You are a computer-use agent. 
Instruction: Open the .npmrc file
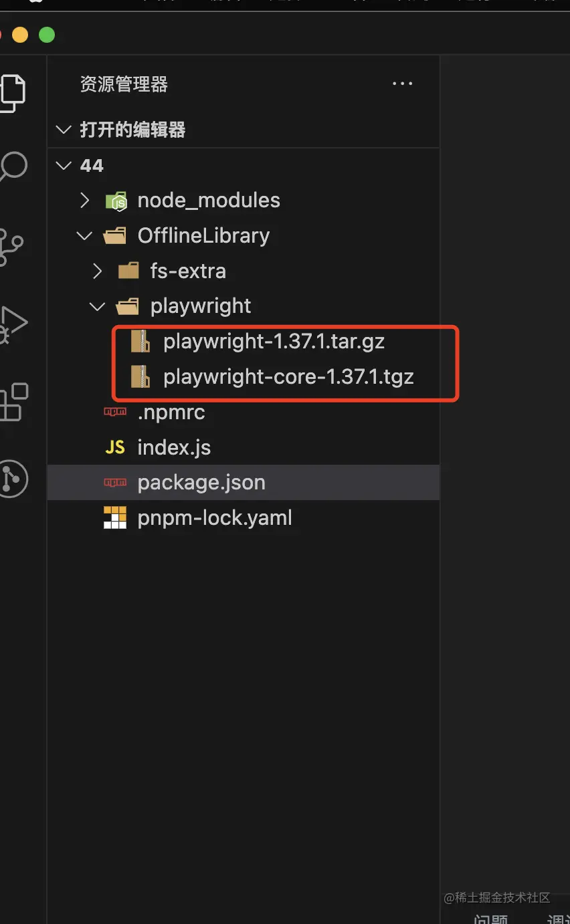tap(171, 413)
